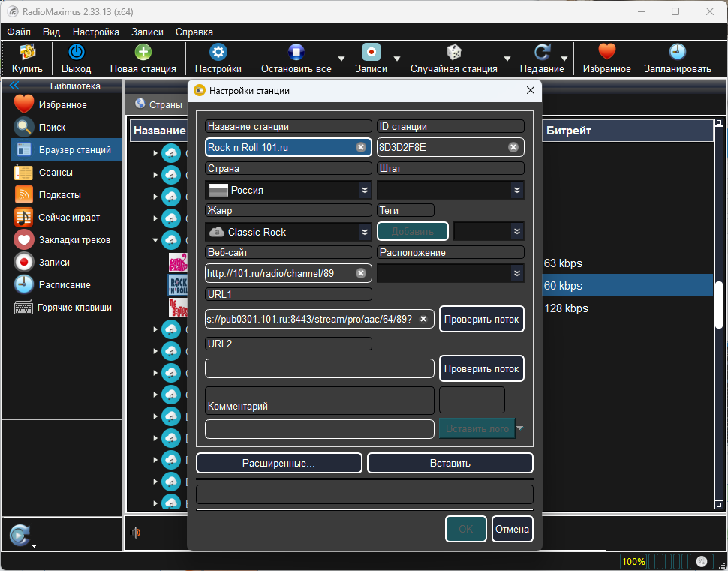This screenshot has width=728, height=571.
Task: Open the Настройка menu
Action: 95,32
